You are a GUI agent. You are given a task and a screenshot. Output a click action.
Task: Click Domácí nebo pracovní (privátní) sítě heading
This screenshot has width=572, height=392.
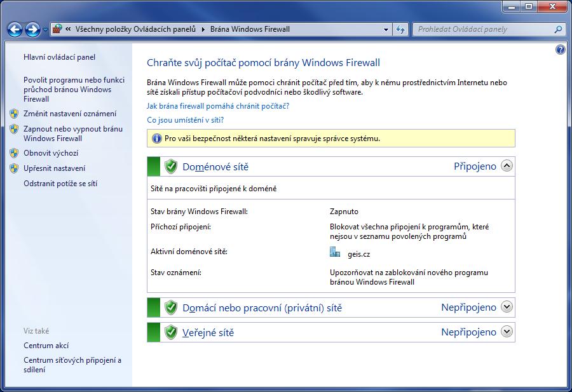(262, 308)
